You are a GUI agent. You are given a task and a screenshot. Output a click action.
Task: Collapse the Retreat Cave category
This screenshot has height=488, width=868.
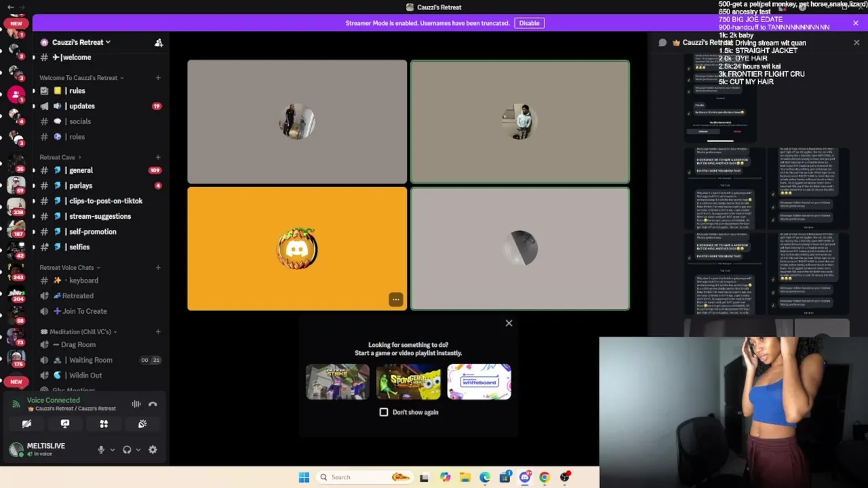tap(60, 157)
